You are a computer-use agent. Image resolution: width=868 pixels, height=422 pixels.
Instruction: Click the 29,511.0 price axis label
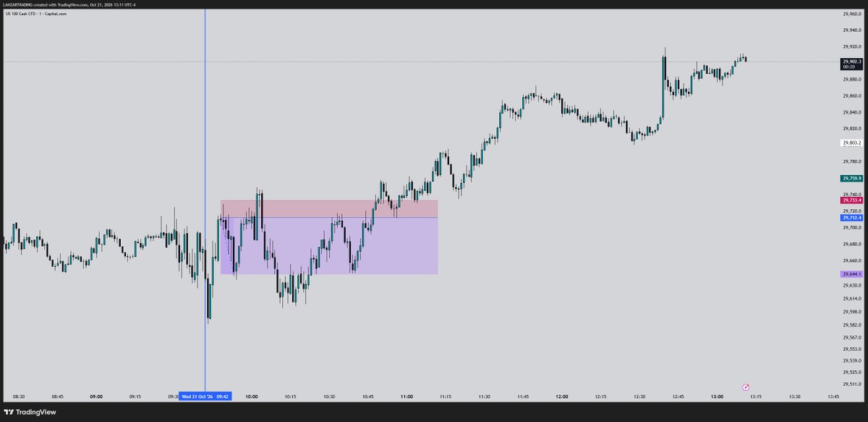tap(851, 384)
